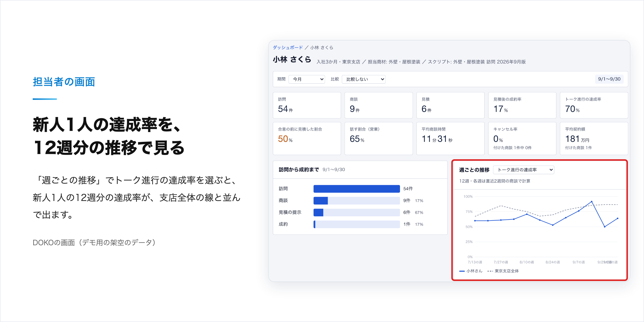Open the 期間 dropdown set to 今月
The width and height of the screenshot is (644, 322).
pos(307,79)
